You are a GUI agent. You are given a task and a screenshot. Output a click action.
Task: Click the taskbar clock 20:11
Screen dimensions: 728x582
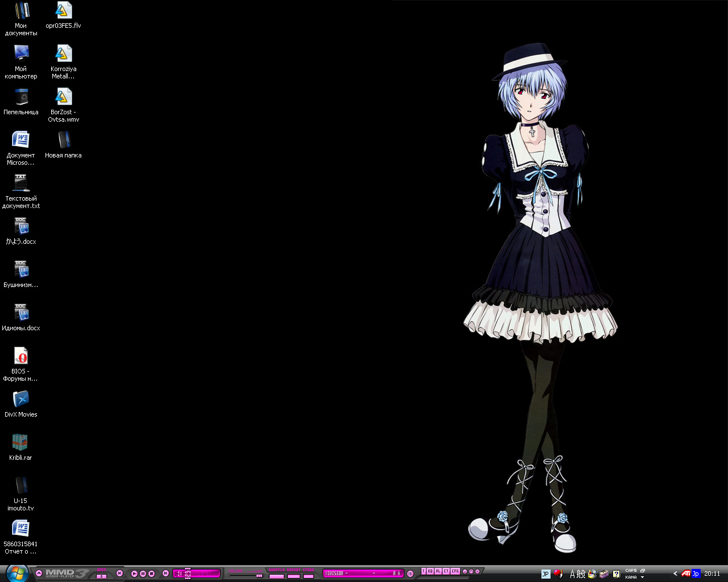(x=712, y=573)
